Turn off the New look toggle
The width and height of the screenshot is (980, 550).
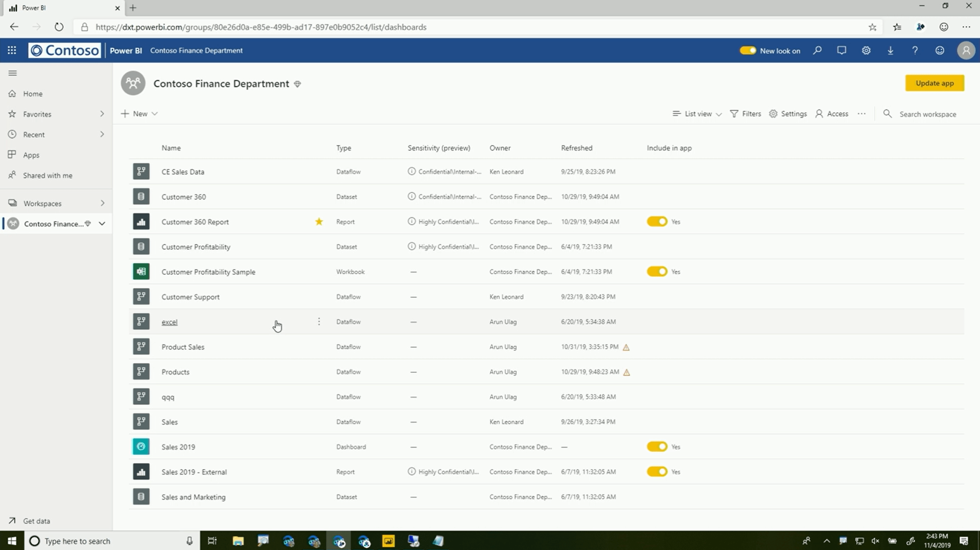point(748,50)
